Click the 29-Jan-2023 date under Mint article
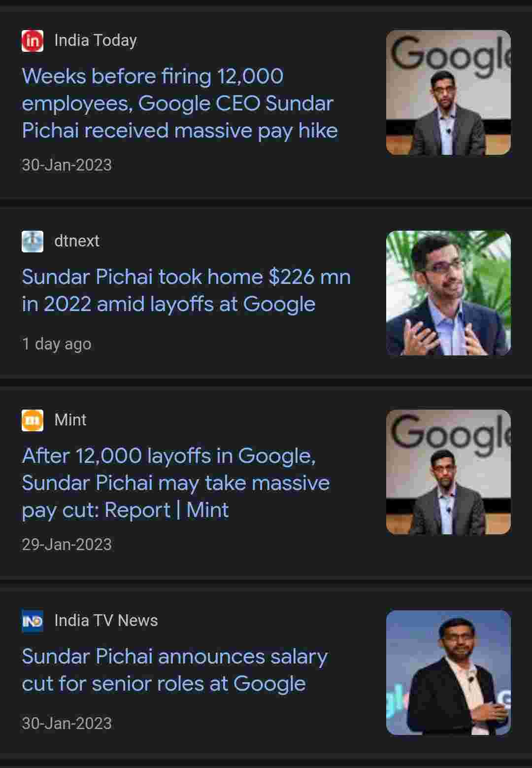 pyautogui.click(x=66, y=545)
